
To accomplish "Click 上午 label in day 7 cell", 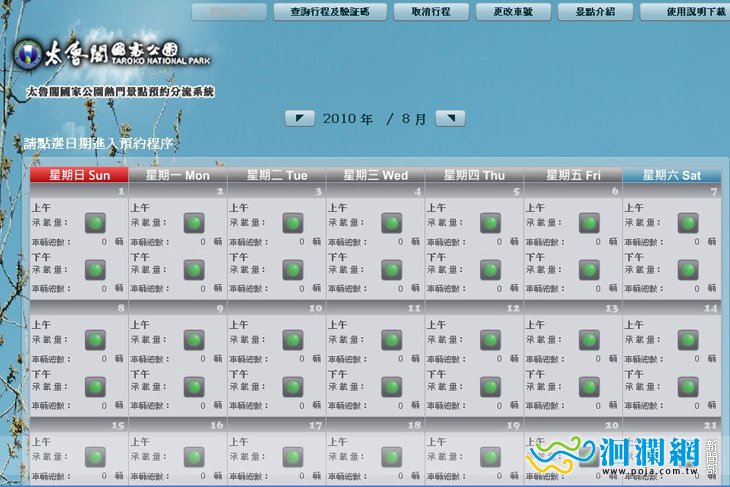I will point(634,208).
